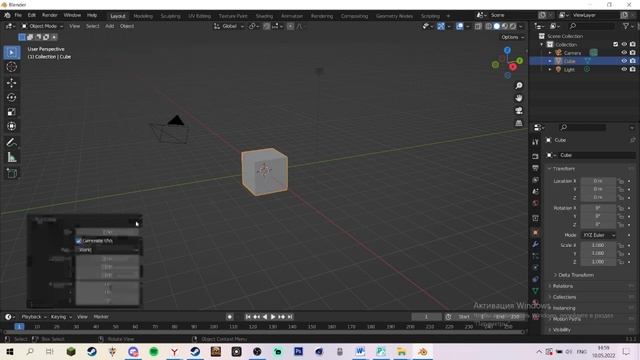640x360 pixels.
Task: Open the Tool properties tab
Action: [x=536, y=142]
